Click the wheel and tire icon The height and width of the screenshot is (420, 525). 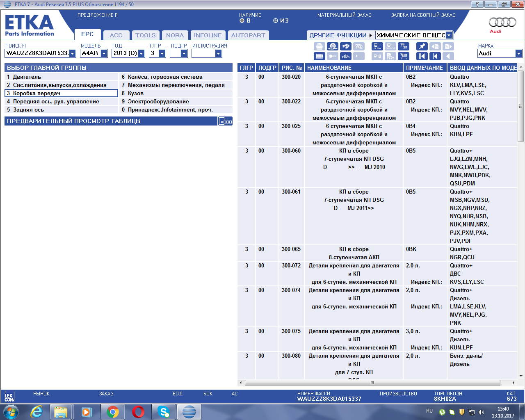pos(333,46)
